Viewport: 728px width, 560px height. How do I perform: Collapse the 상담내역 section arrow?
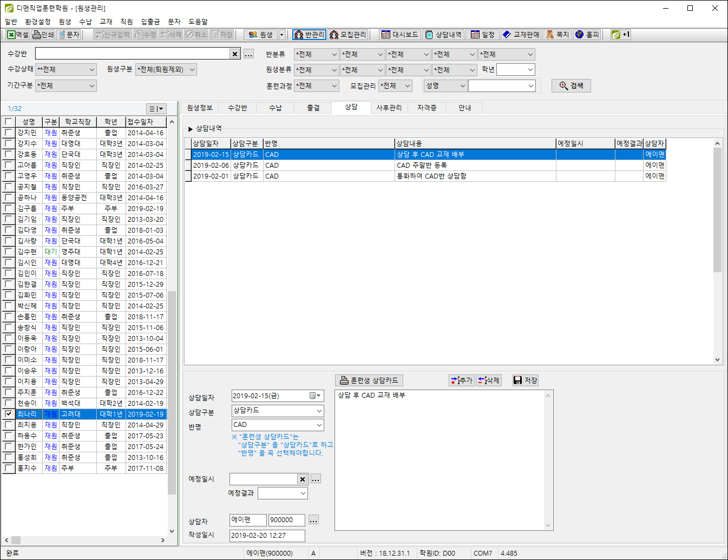tap(191, 129)
